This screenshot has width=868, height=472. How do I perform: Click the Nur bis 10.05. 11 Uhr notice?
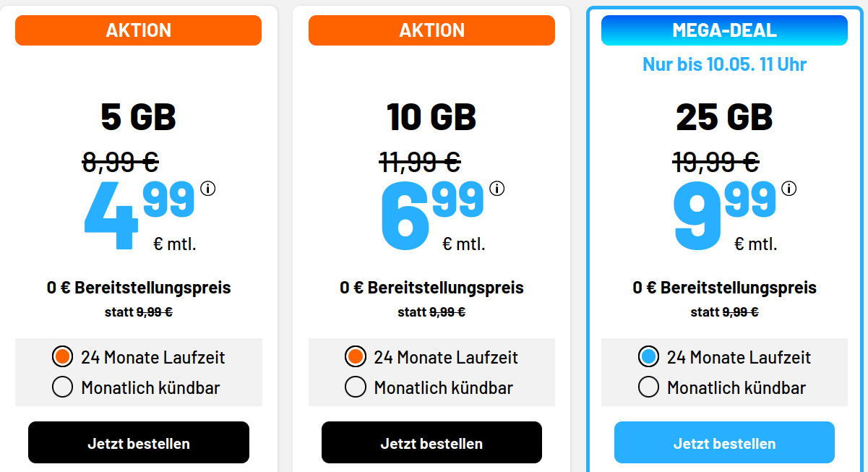click(x=724, y=64)
